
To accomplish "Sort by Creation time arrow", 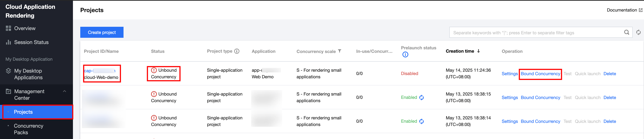I will (x=478, y=51).
